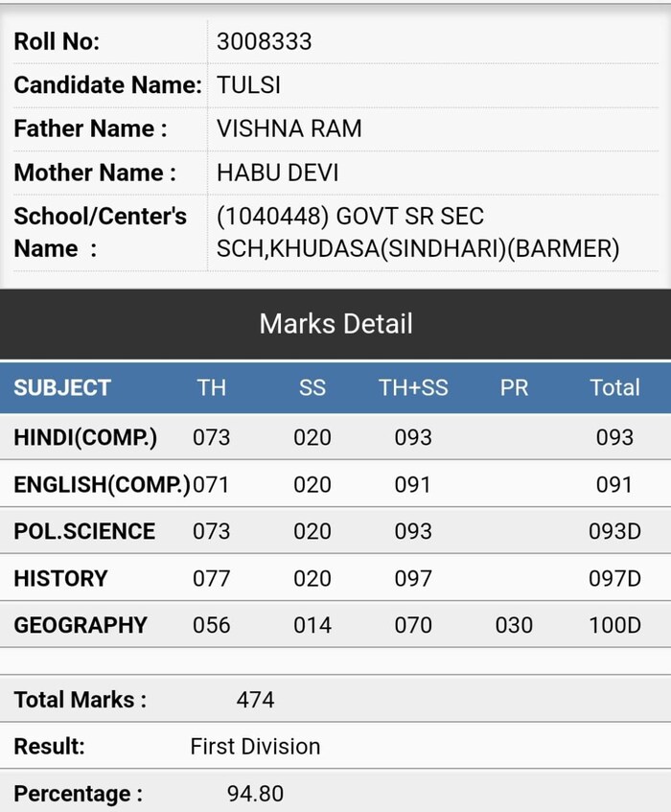The image size is (671, 812).
Task: Click candidate name TULSI
Action: click(x=248, y=85)
